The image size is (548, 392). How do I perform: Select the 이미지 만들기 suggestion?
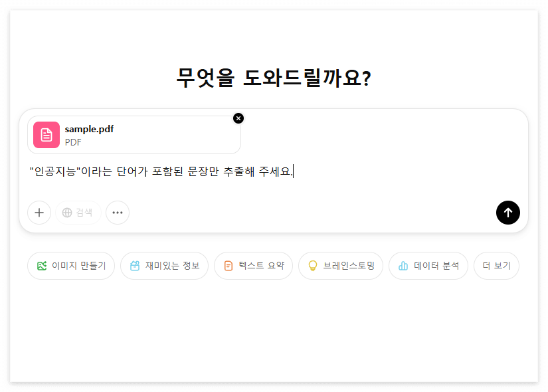pyautogui.click(x=71, y=265)
